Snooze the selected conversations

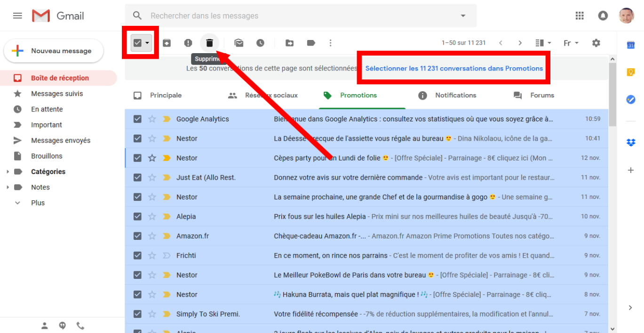click(260, 43)
